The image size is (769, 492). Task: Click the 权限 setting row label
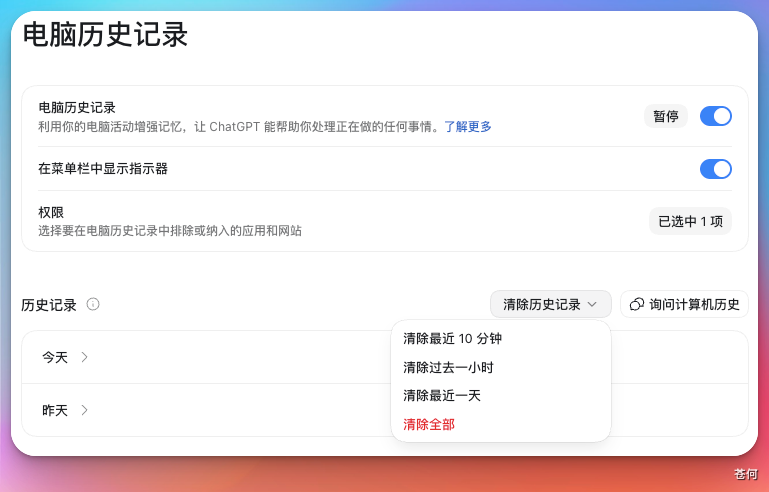click(x=51, y=212)
